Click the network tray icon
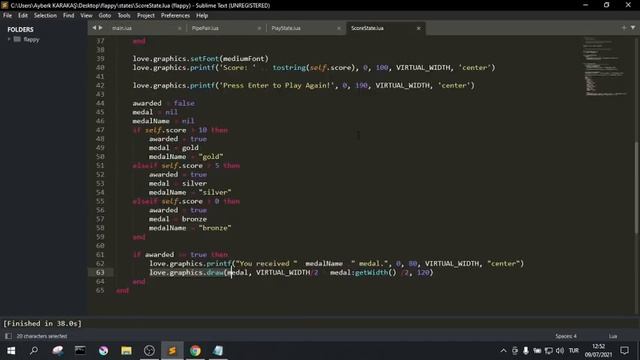The height and width of the screenshot is (360, 640). [x=549, y=351]
